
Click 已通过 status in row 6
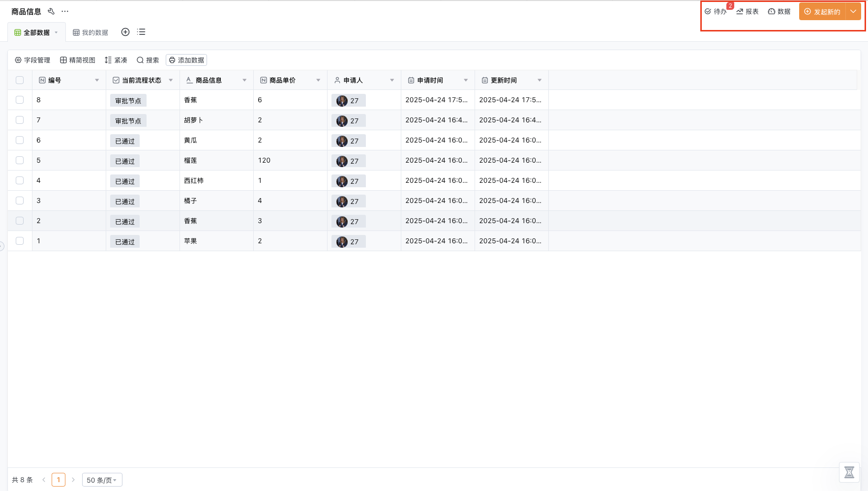pyautogui.click(x=125, y=141)
